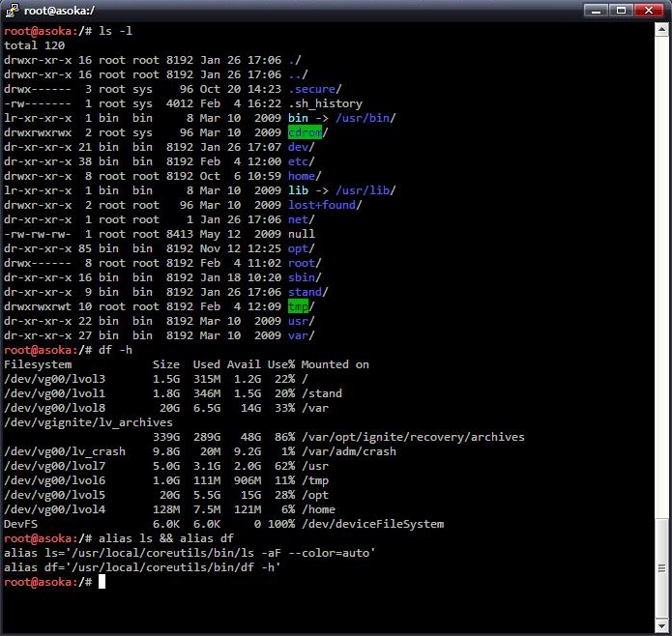Click the alias df definition output line

tap(142, 568)
